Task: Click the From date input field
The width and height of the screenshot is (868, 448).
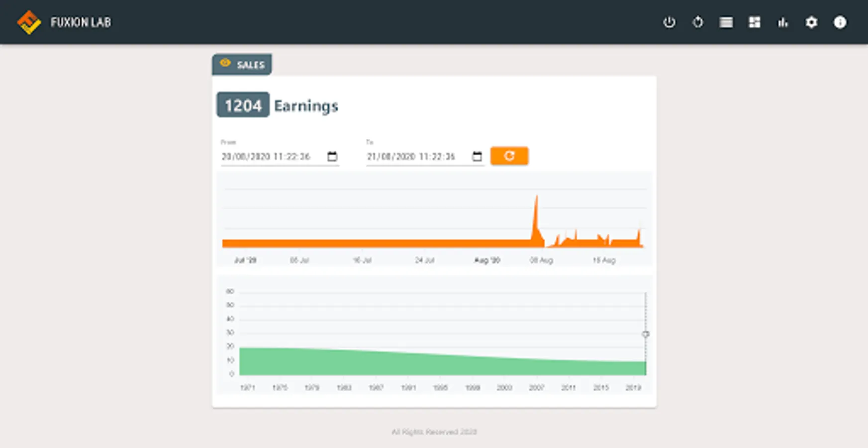Action: click(280, 156)
